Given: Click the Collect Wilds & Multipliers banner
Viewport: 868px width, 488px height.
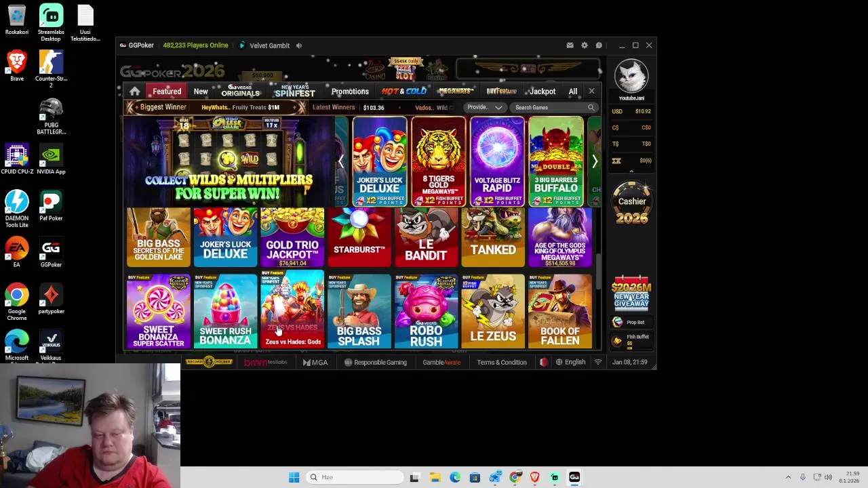Looking at the screenshot, I should [x=229, y=161].
